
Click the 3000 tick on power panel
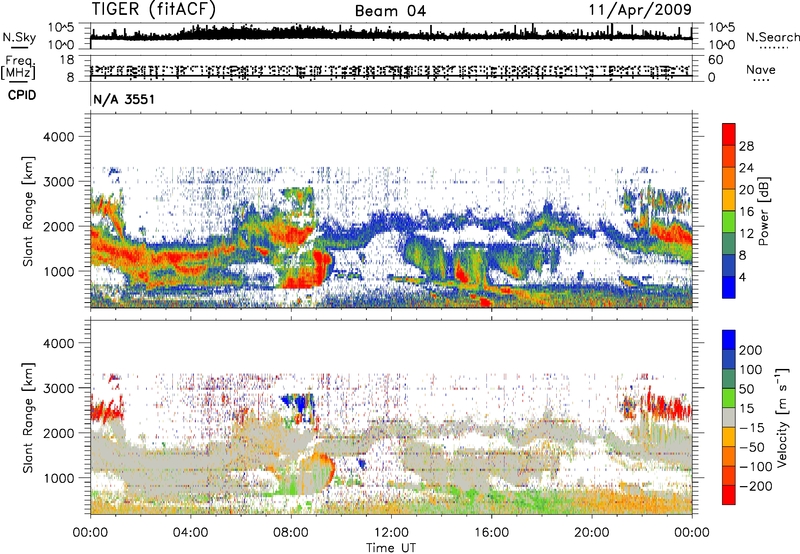(58, 182)
